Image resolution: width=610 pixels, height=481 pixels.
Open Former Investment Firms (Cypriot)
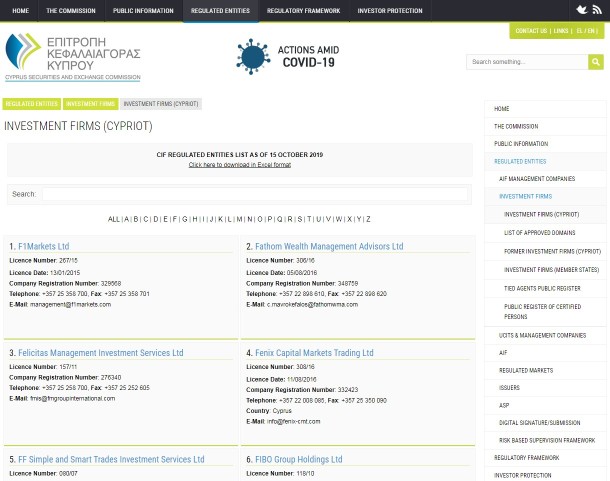coord(545,251)
